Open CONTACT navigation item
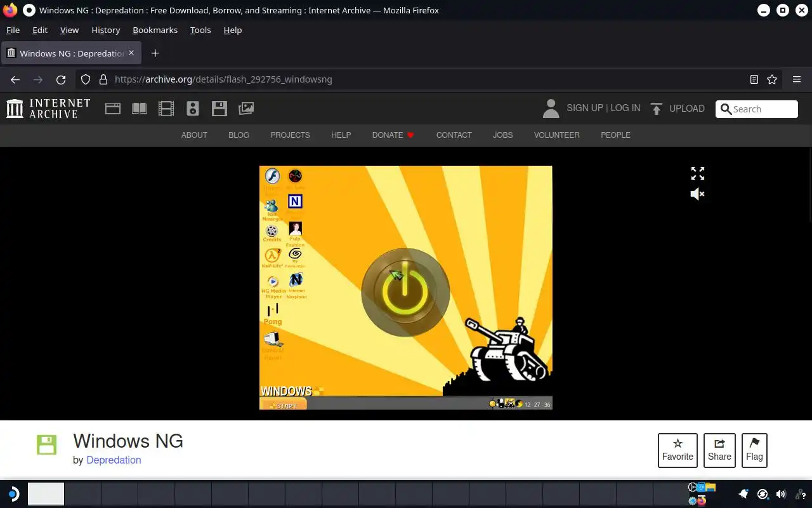The height and width of the screenshot is (508, 812). point(454,135)
